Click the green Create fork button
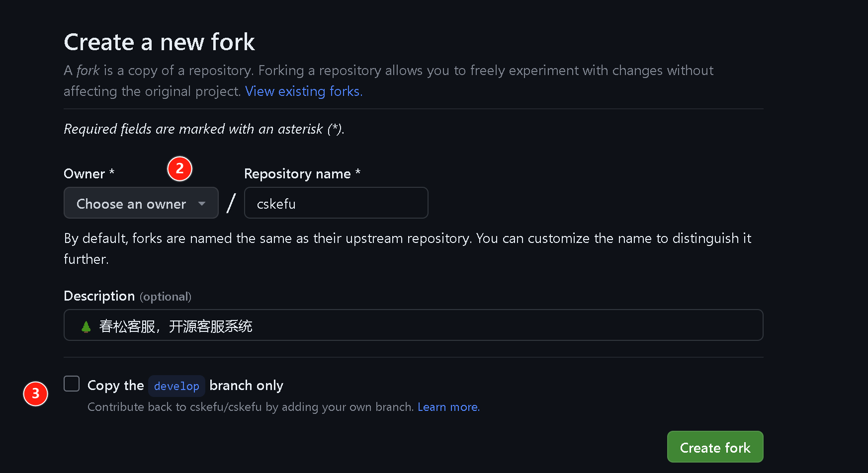Screen dimensions: 868x473 coord(715,447)
